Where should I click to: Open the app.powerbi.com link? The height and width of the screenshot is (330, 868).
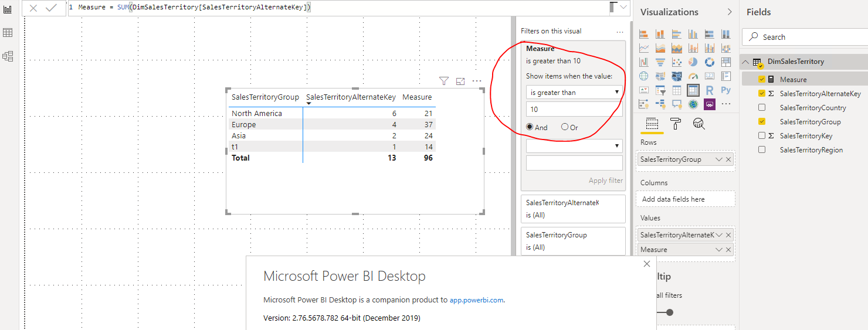coord(476,300)
